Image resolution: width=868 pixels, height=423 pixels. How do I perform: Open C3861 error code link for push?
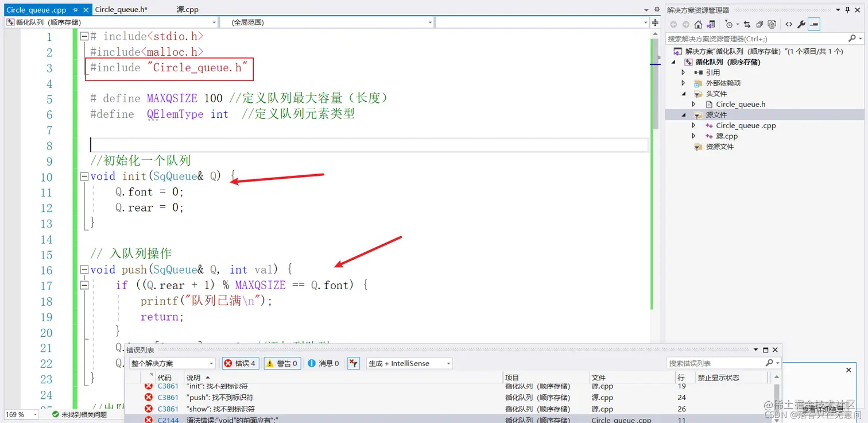168,397
